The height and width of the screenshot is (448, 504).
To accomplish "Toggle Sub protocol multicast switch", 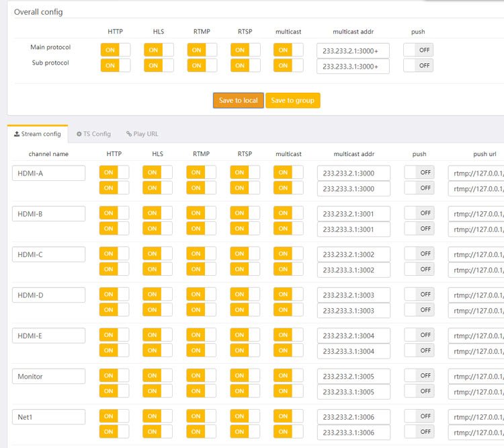I will click(288, 65).
